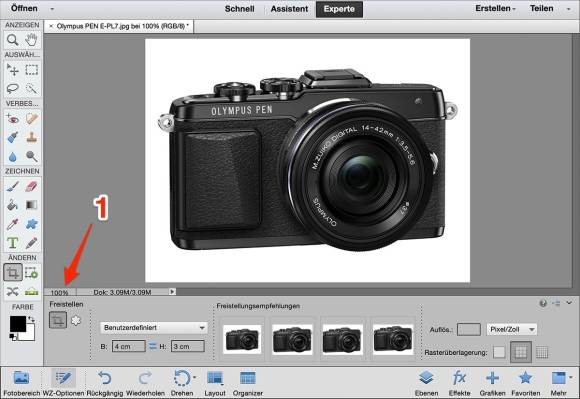Switch to the Schnell mode tab
The image size is (580, 399).
point(239,9)
